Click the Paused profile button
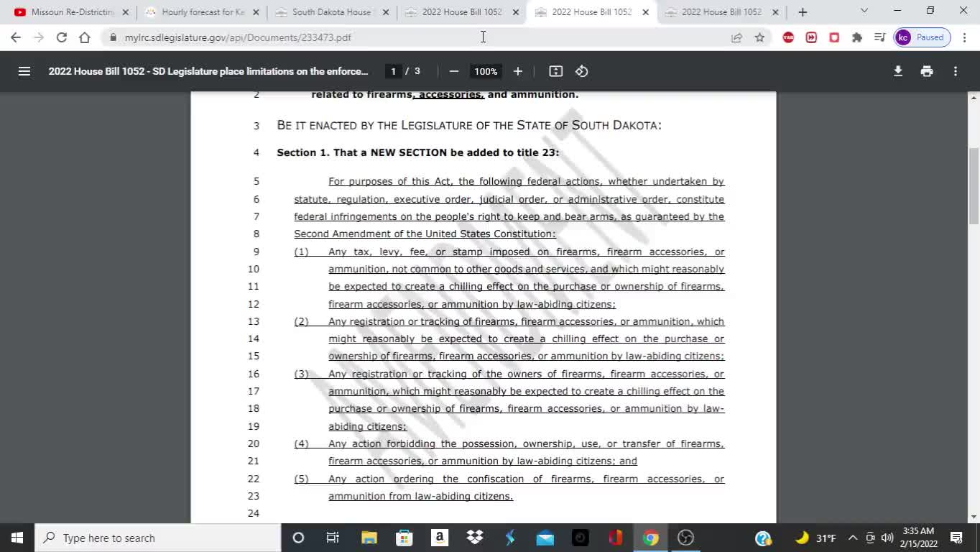The height and width of the screenshot is (552, 980). 923,37
